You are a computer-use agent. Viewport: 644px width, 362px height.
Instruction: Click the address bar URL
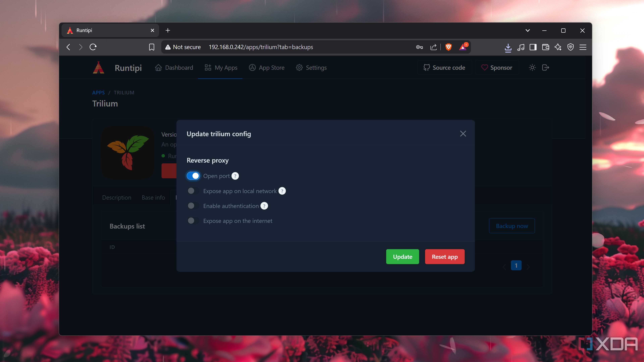point(261,47)
